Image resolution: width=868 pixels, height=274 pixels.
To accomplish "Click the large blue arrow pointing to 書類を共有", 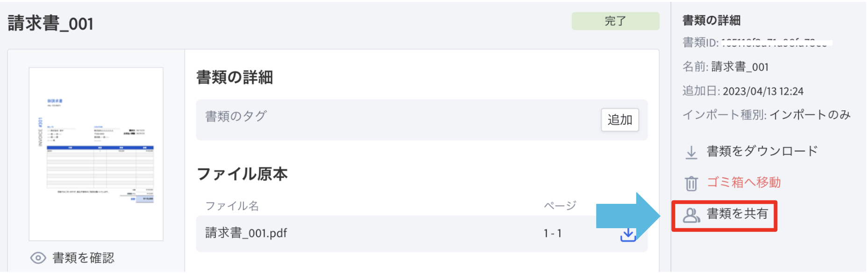I will pyautogui.click(x=628, y=216).
